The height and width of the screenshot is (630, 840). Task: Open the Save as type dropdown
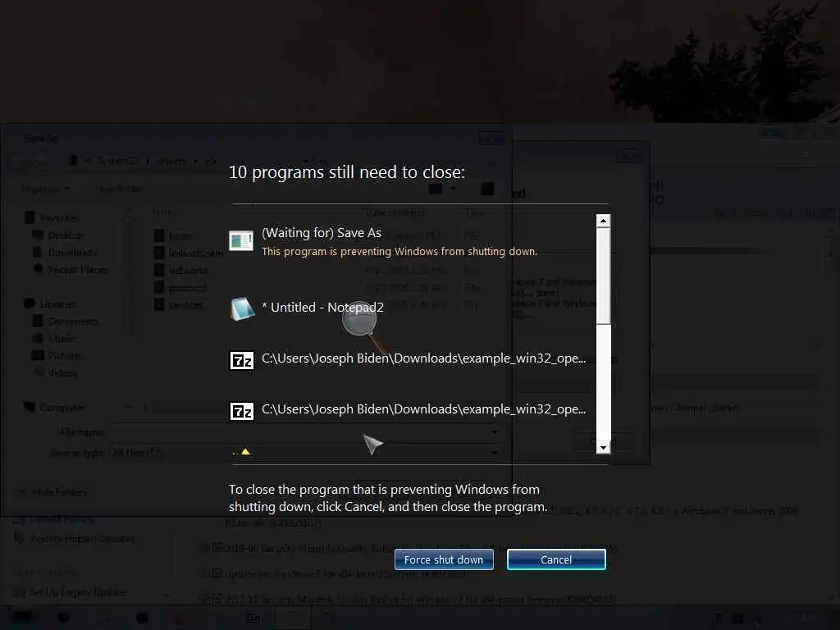(x=305, y=453)
